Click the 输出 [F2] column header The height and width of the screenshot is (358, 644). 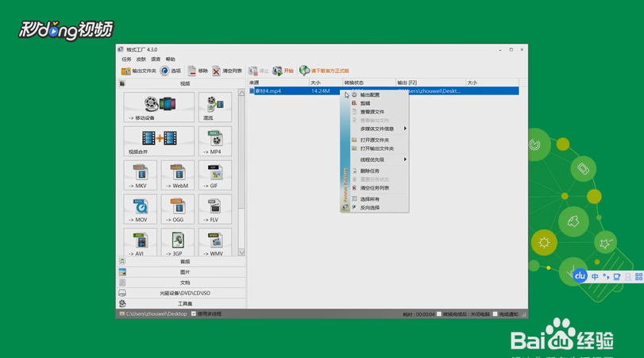(430, 83)
